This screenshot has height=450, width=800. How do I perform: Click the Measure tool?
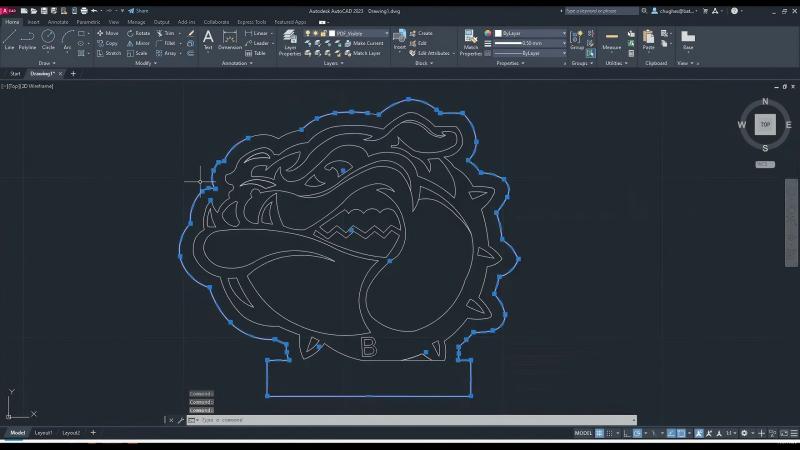coord(611,40)
